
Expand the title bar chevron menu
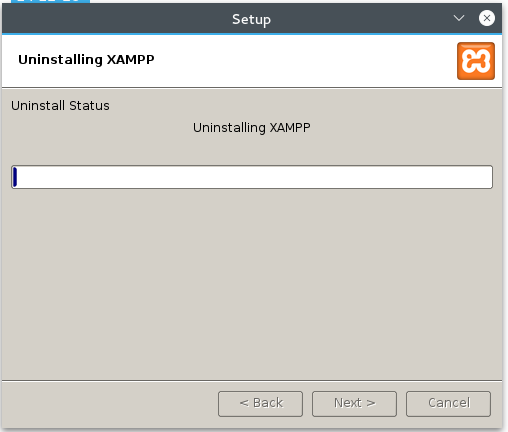click(x=459, y=18)
